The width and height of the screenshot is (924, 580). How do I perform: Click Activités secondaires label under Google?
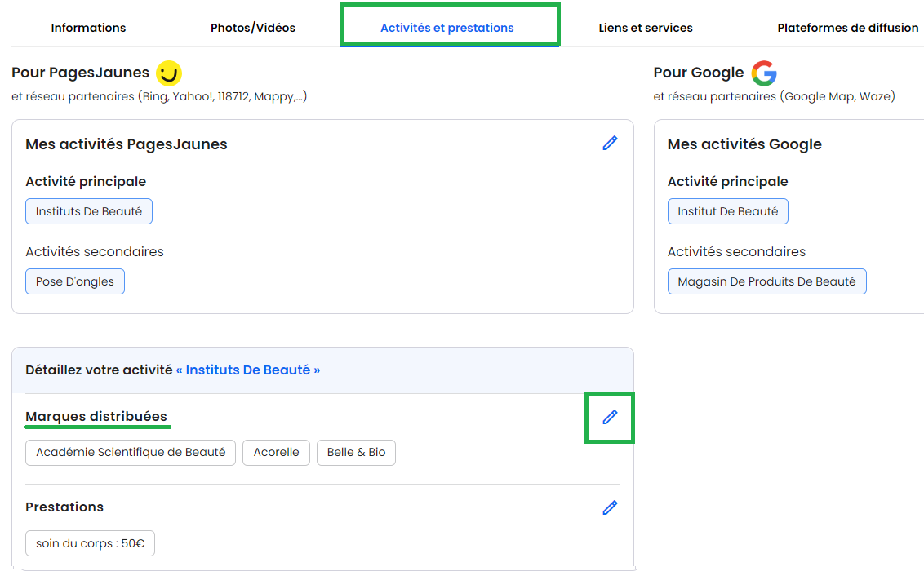tap(736, 251)
